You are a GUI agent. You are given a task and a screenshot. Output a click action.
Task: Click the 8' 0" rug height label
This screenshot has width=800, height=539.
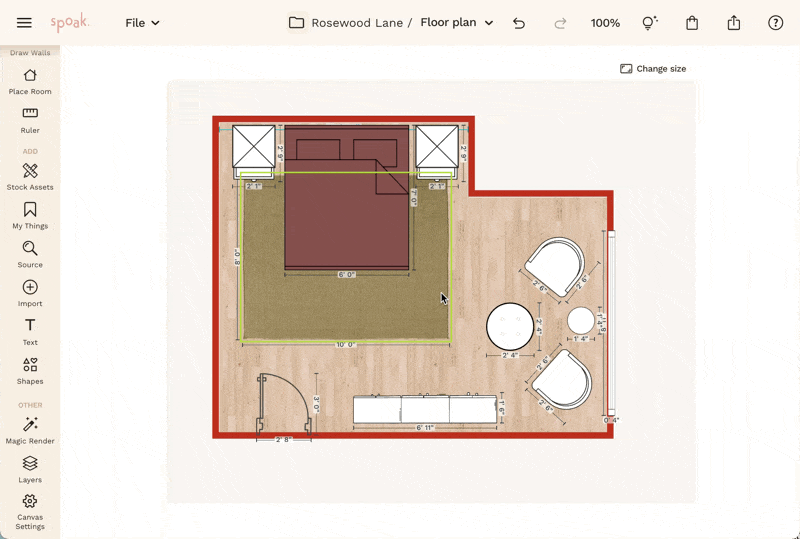pyautogui.click(x=237, y=257)
